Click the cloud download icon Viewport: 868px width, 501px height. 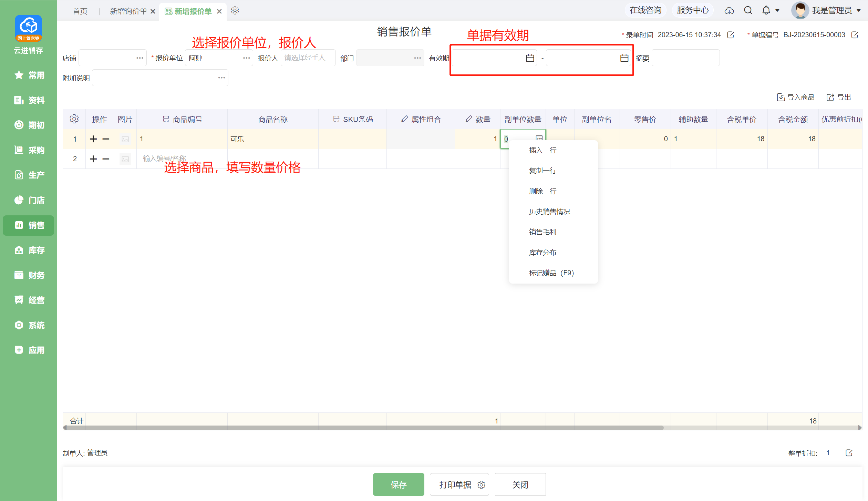[729, 10]
